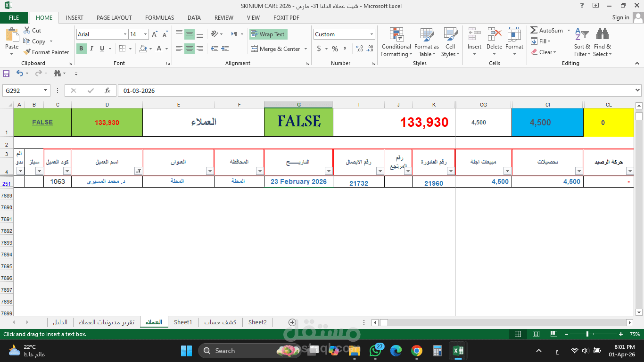Apply comma style number format

[345, 49]
